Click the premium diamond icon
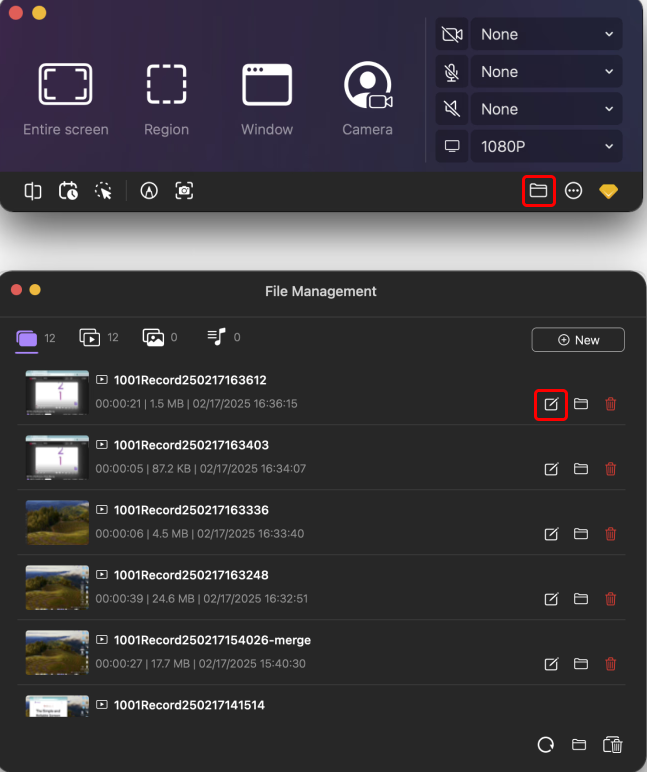The height and width of the screenshot is (772, 647). point(609,191)
